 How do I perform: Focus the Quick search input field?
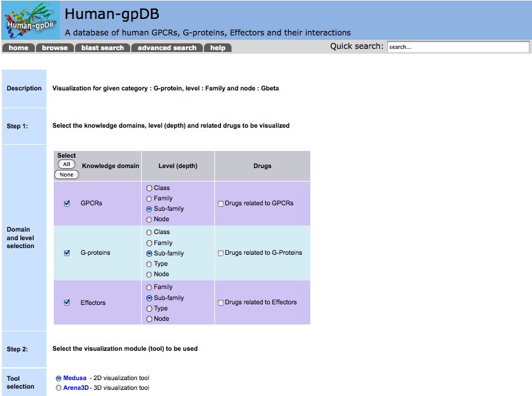click(x=458, y=47)
